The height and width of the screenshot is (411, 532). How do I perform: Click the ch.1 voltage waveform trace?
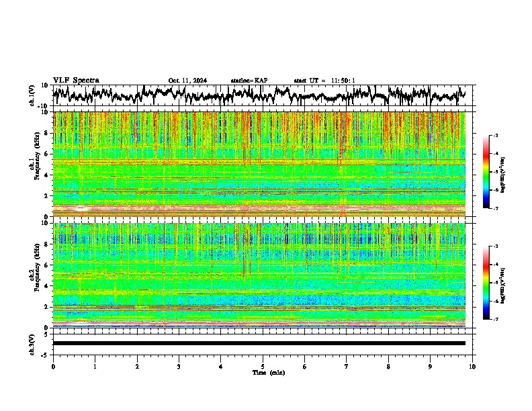(259, 95)
